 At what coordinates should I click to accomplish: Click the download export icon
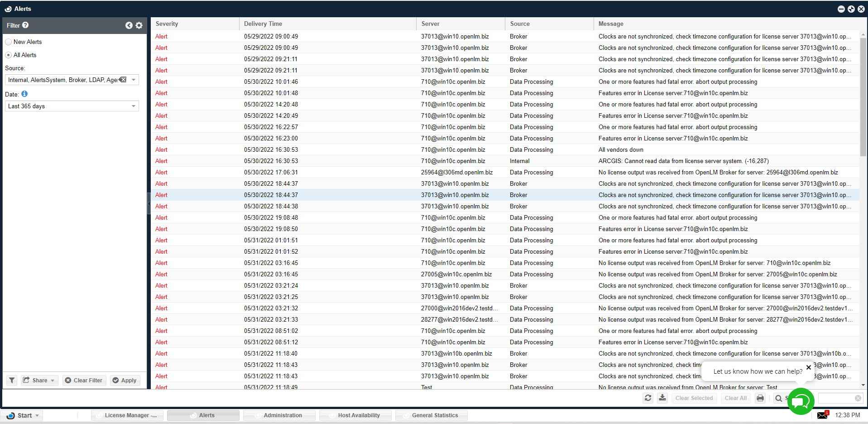(662, 398)
